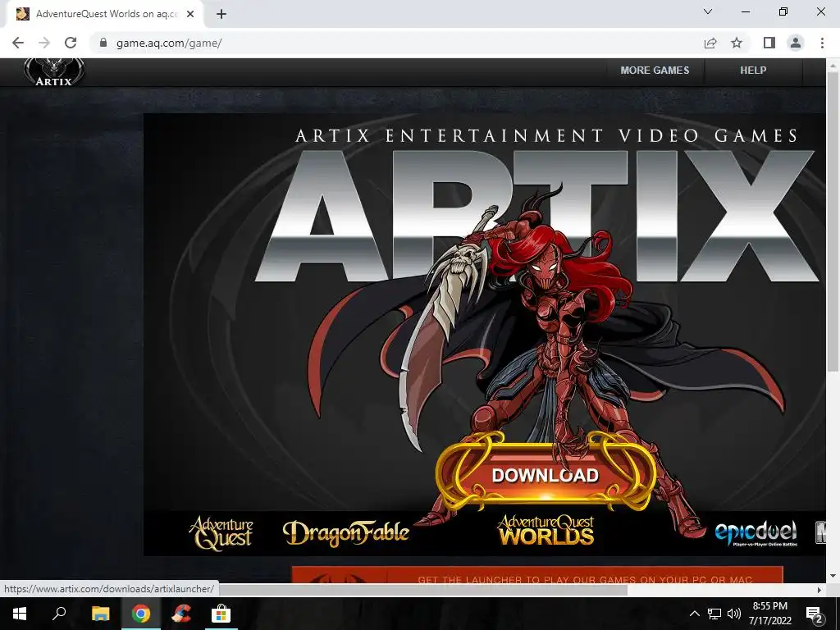Bookmark this page with the star icon
This screenshot has width=840, height=630.
[x=737, y=43]
